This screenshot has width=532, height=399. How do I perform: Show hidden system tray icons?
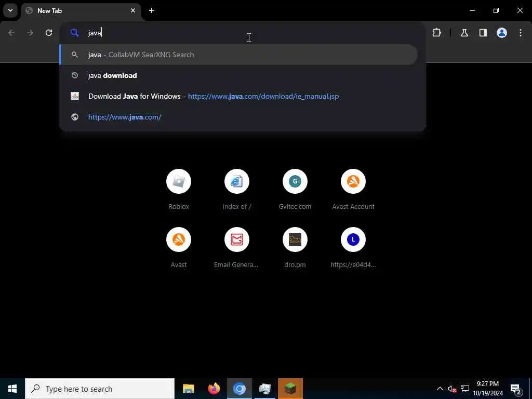pos(440,389)
